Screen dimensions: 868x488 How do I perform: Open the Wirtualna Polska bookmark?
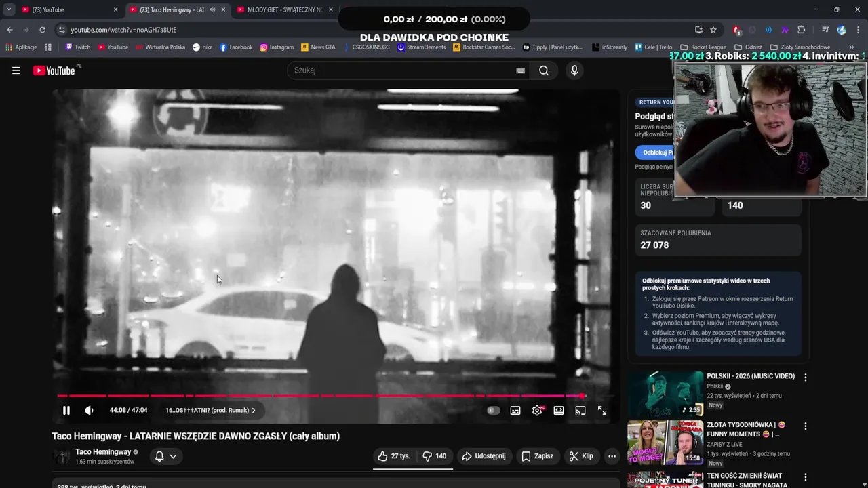coord(160,47)
